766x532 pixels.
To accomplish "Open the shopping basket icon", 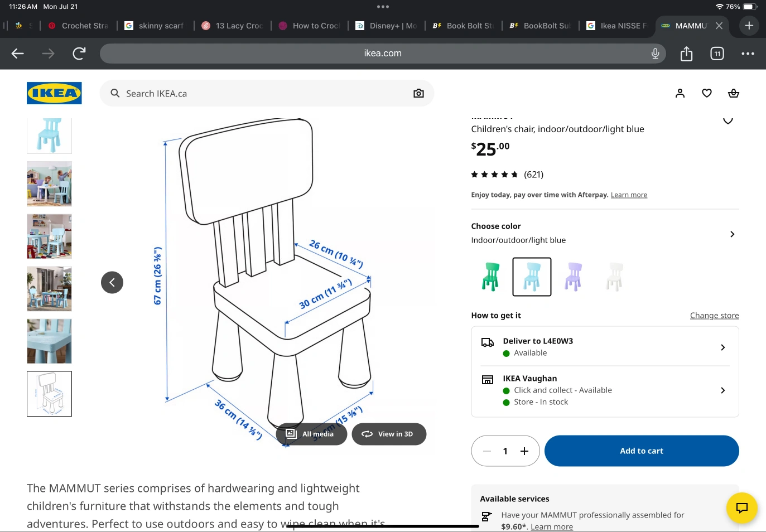I will 734,93.
